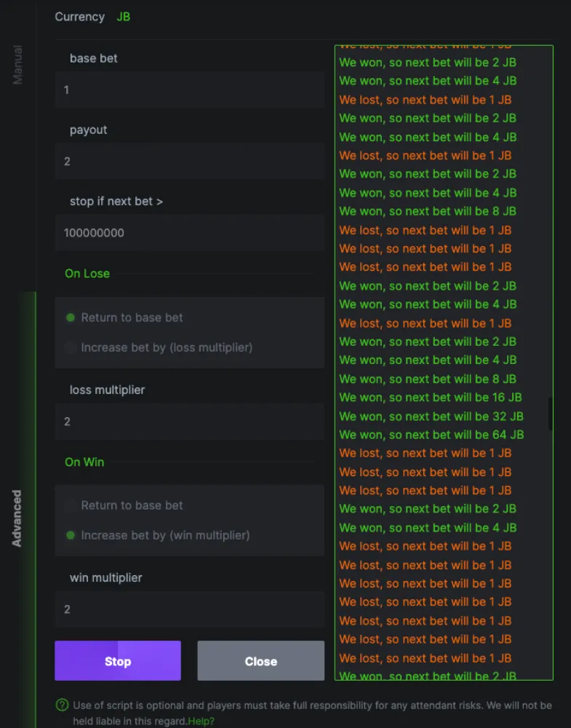Click the 'stop if next bet >' field
571x728 pixels.
(x=189, y=232)
